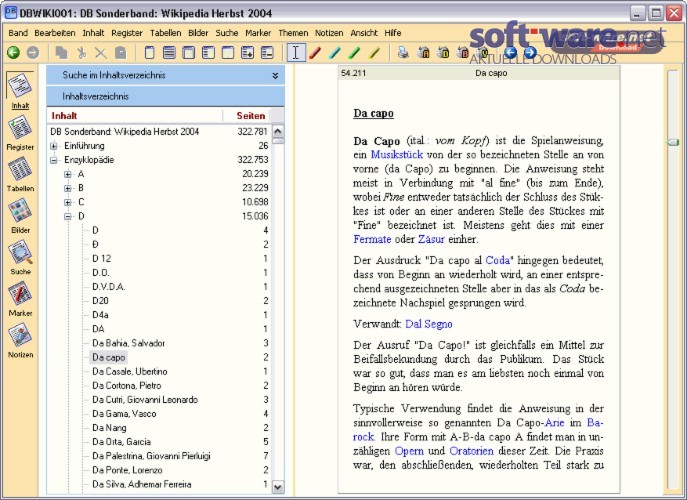The image size is (687, 500).
Task: Expand the letter C tree node
Action: [x=67, y=202]
